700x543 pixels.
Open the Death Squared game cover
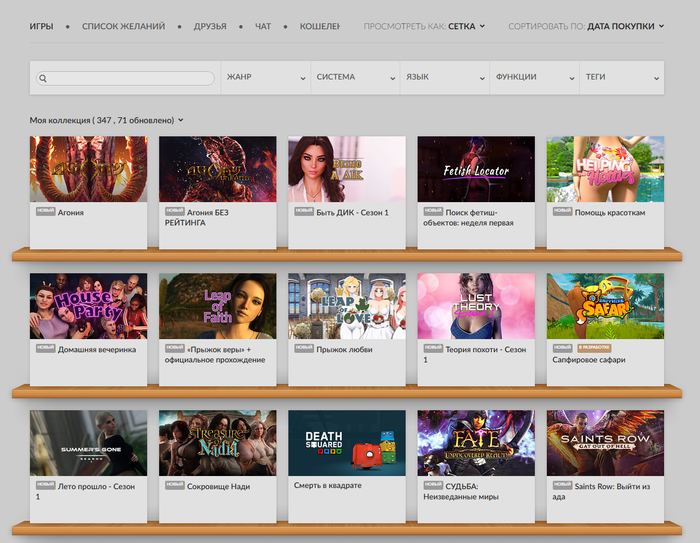[346, 443]
